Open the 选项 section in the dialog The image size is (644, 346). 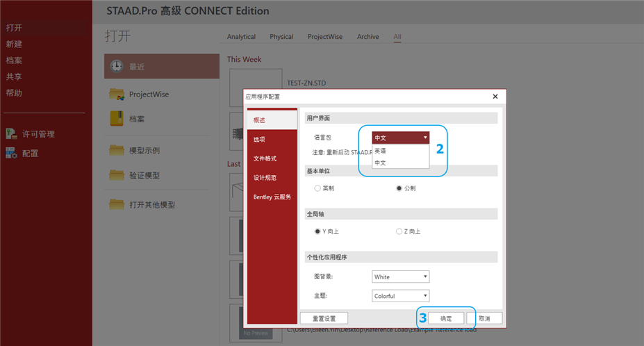[272, 140]
